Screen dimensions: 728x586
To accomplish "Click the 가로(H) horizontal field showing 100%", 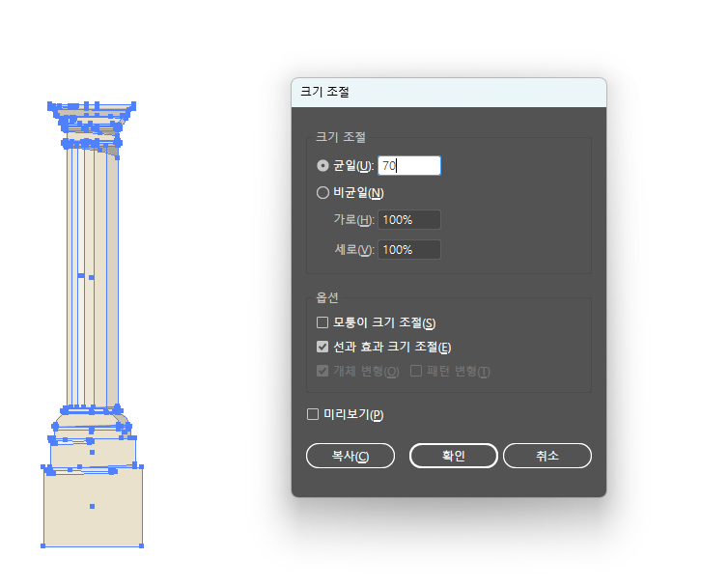I will [x=409, y=220].
